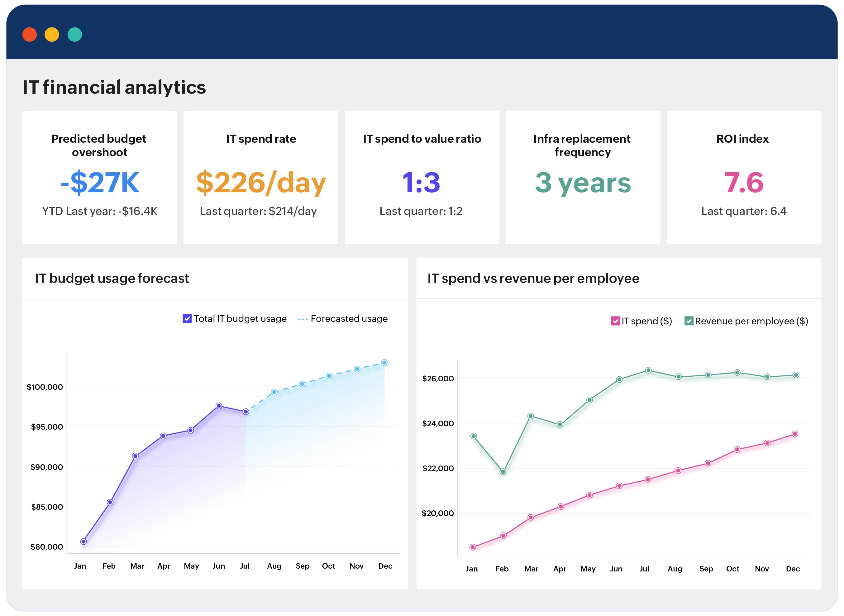The height and width of the screenshot is (616, 844).
Task: Click the green window dot
Action: [74, 35]
